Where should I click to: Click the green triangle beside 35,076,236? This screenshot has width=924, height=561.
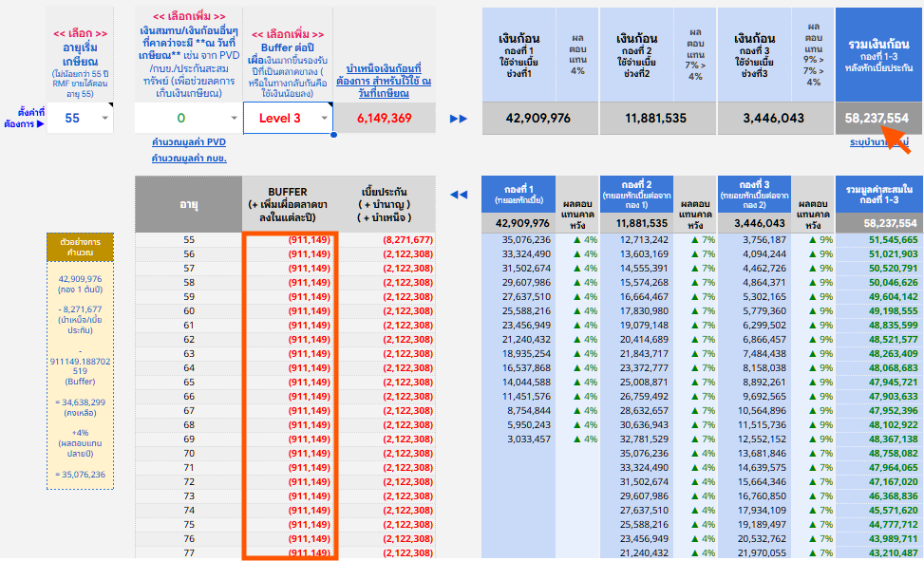(x=565, y=240)
